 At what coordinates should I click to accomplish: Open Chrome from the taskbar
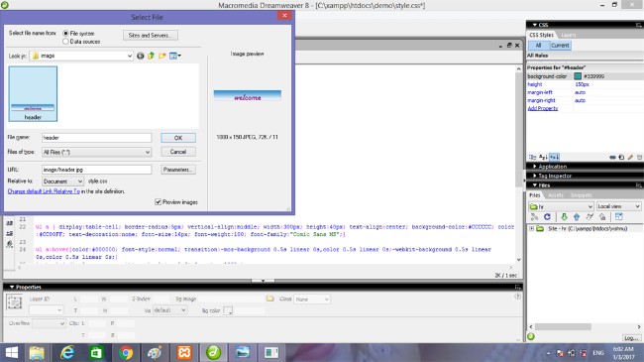pyautogui.click(x=126, y=352)
